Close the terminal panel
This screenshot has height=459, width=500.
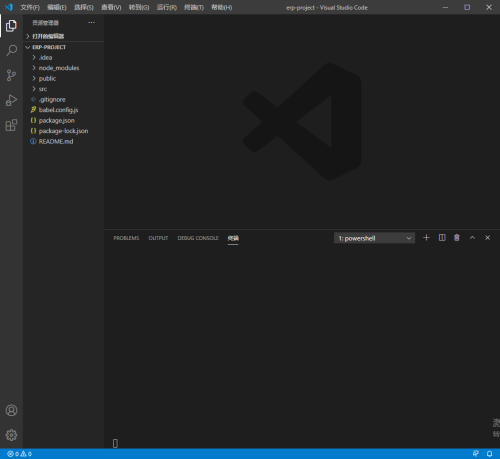[x=487, y=238]
